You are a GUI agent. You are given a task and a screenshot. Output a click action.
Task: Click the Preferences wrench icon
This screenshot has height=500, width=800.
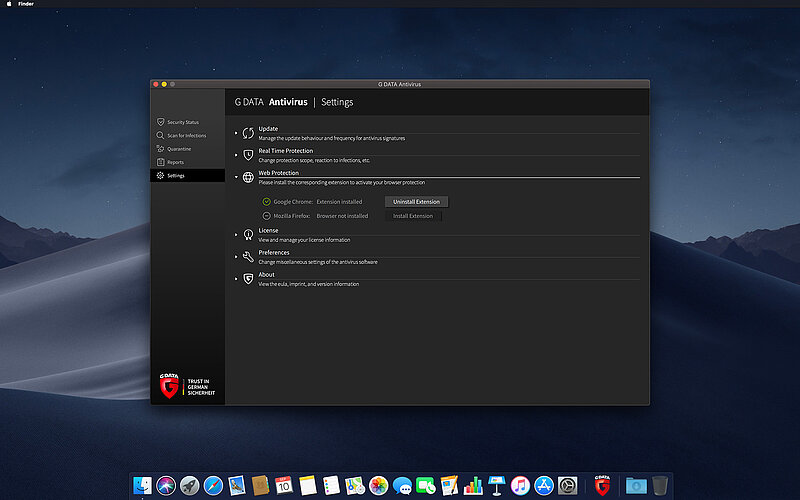tap(248, 256)
